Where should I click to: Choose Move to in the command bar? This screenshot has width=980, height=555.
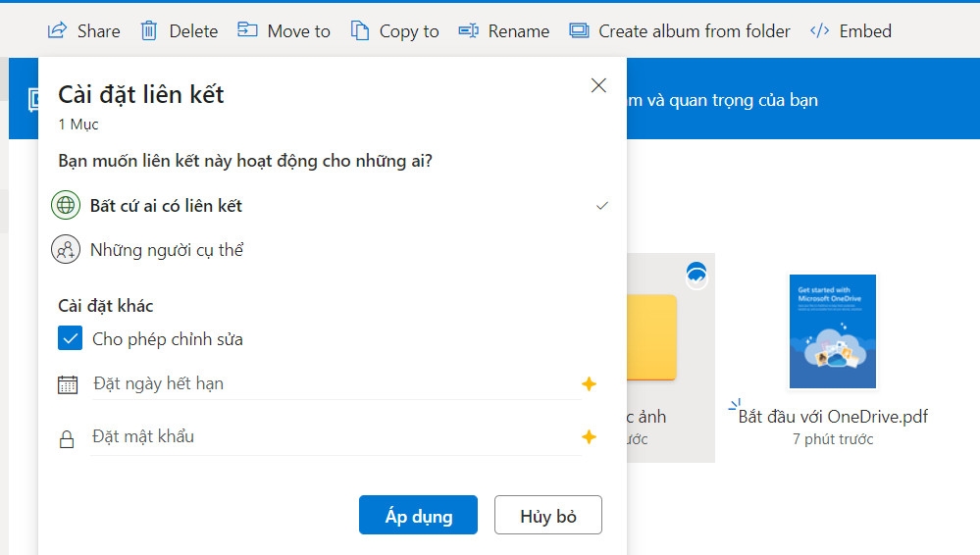[x=284, y=30]
